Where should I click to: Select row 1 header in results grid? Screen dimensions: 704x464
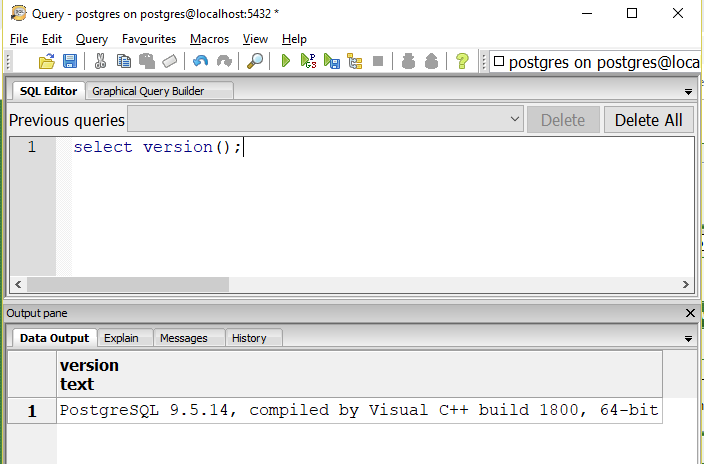(x=32, y=411)
